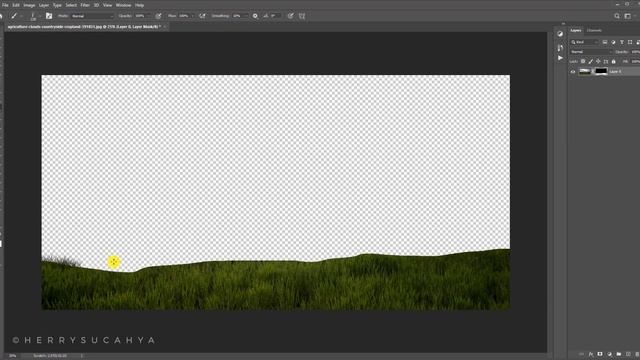Open the Image menu
The width and height of the screenshot is (640, 360).
pyautogui.click(x=29, y=5)
